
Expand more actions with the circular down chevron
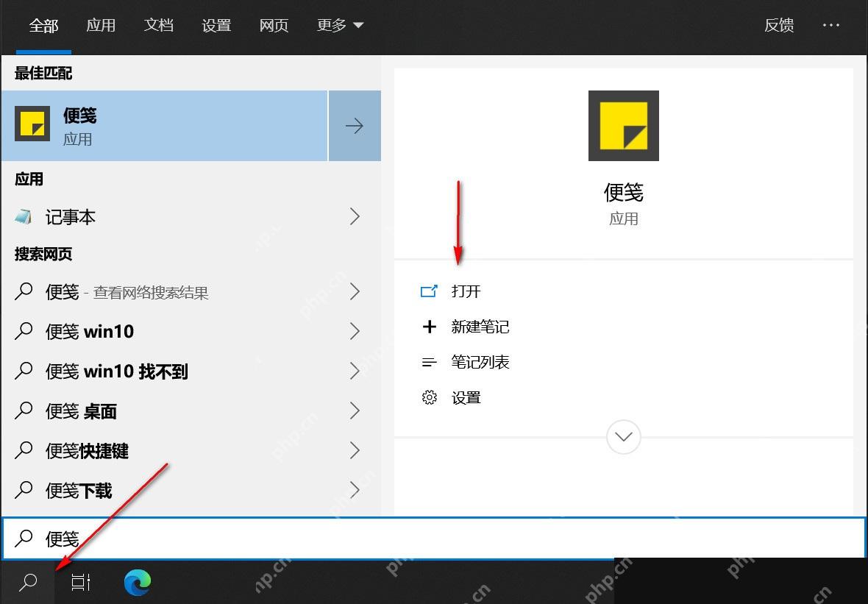624,437
